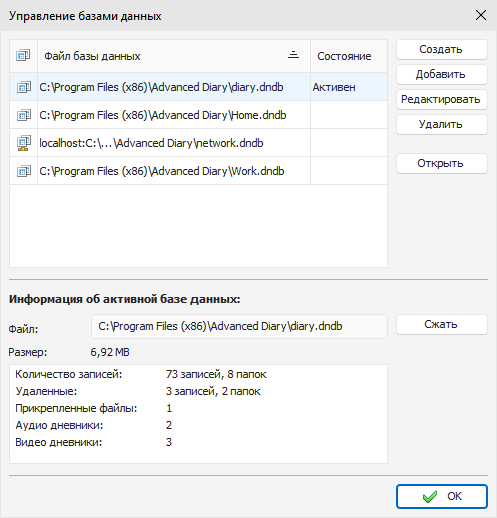Select the diary.dndb row database icon
This screenshot has height=518, width=497.
(x=24, y=87)
